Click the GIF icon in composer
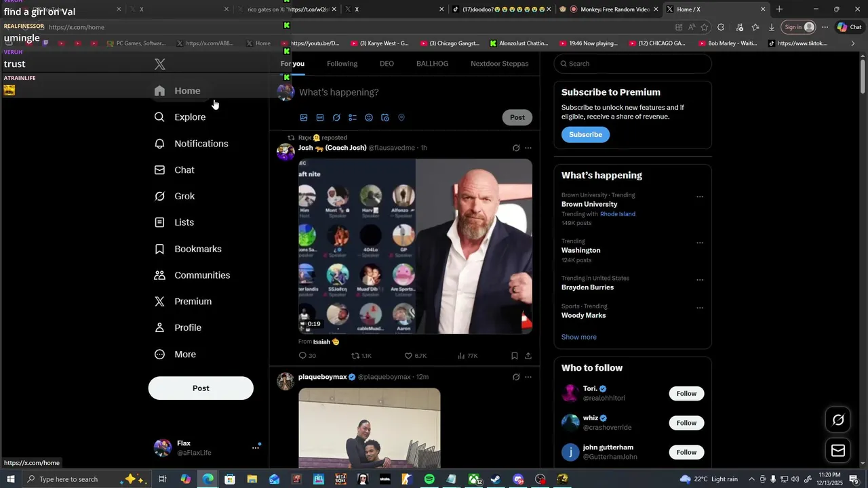Image resolution: width=868 pixels, height=488 pixels. 320,117
